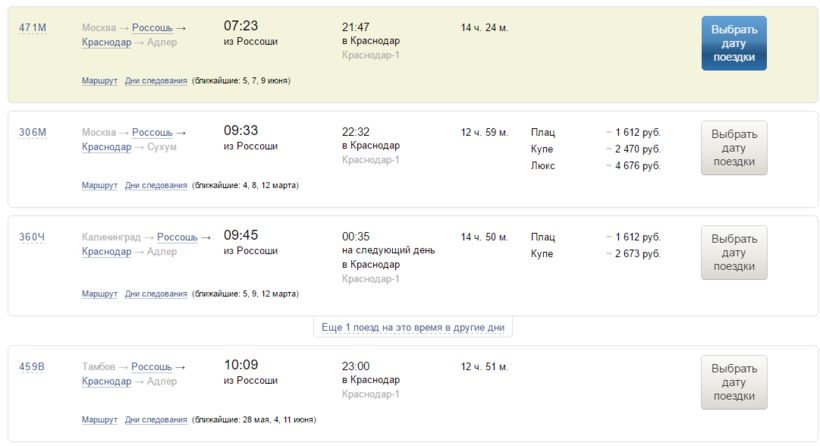Click 'Дни следования' for train 459В
This screenshot has height=446, width=820.
(x=156, y=420)
